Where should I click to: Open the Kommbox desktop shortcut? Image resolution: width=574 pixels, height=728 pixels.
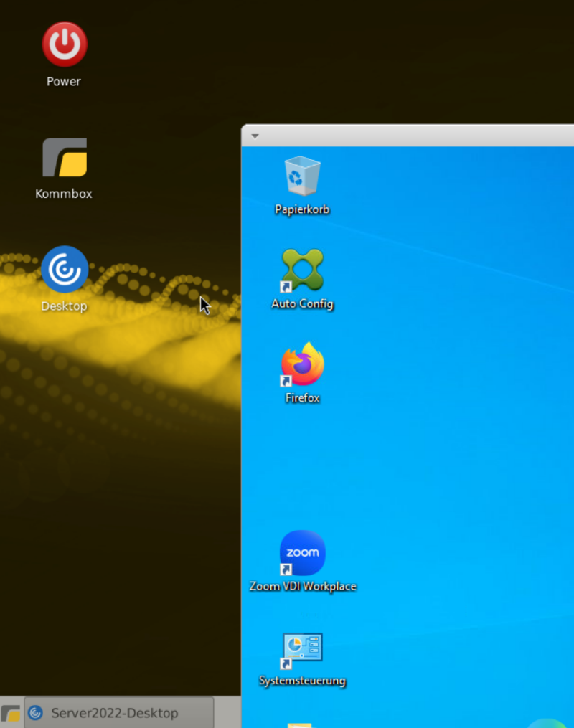(65, 158)
